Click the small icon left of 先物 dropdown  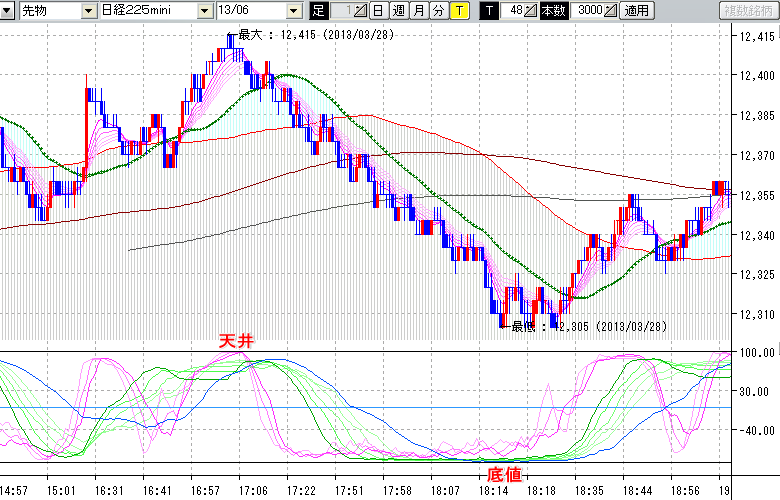point(8,11)
